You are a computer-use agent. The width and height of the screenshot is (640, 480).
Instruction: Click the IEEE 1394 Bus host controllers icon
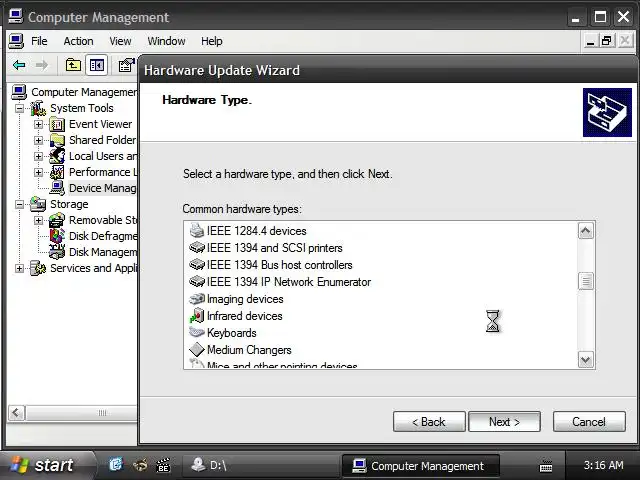coord(197,264)
